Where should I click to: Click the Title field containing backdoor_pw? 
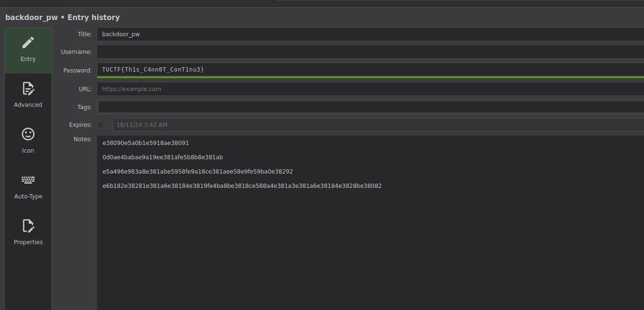coord(370,34)
